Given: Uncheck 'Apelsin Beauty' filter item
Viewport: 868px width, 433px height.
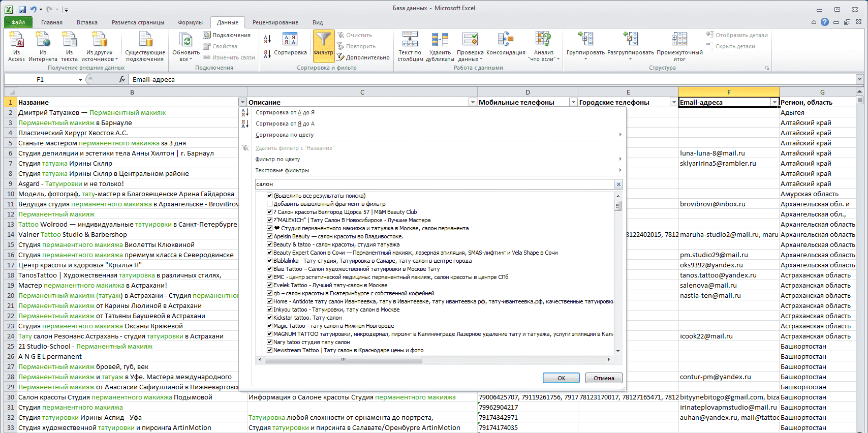Looking at the screenshot, I should [270, 236].
